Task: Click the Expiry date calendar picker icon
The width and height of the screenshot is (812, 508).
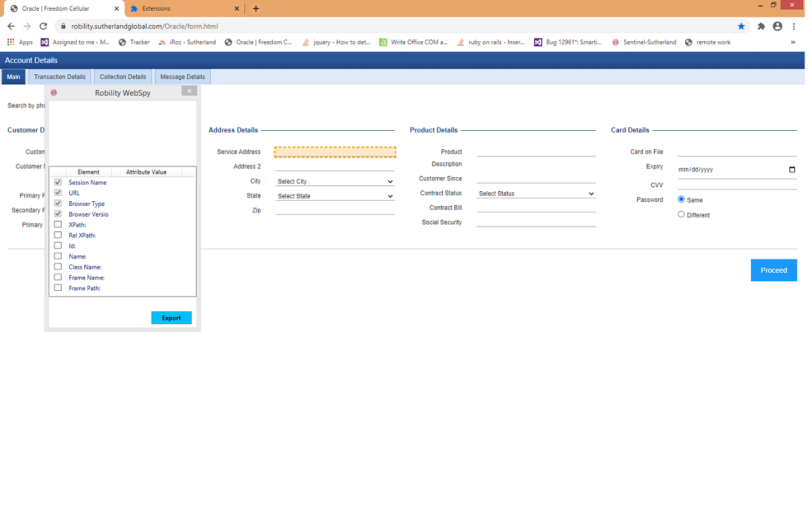Action: pyautogui.click(x=792, y=170)
